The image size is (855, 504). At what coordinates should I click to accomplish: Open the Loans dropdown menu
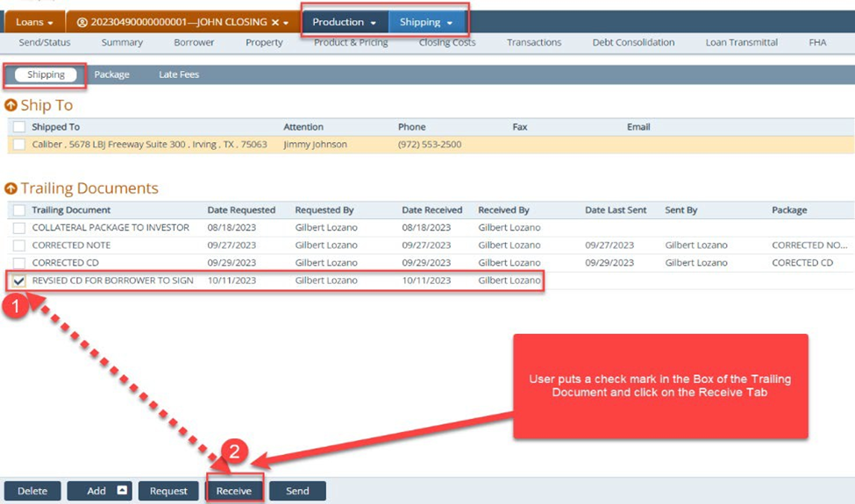coord(34,22)
